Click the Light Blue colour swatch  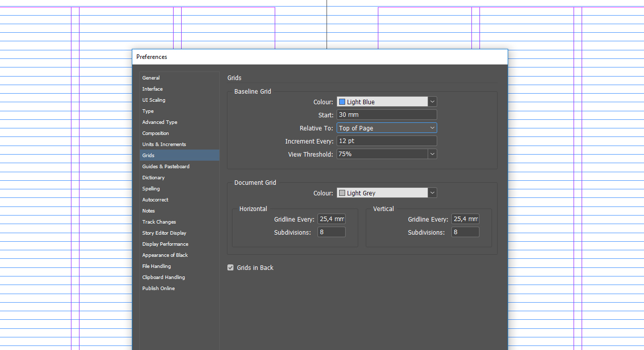click(342, 102)
